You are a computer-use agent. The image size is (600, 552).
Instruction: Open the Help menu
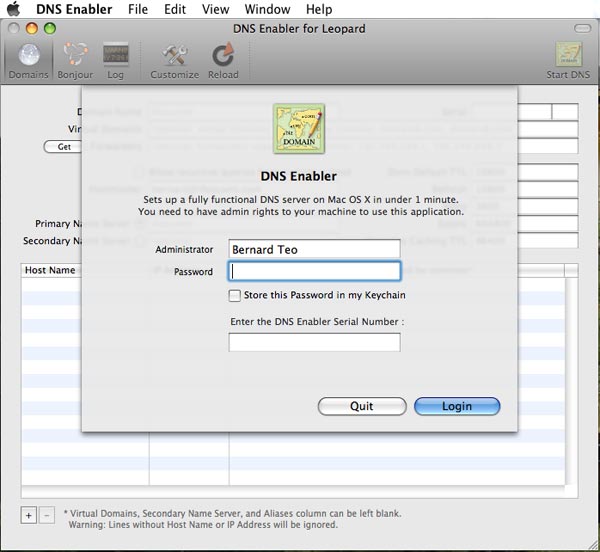[319, 9]
